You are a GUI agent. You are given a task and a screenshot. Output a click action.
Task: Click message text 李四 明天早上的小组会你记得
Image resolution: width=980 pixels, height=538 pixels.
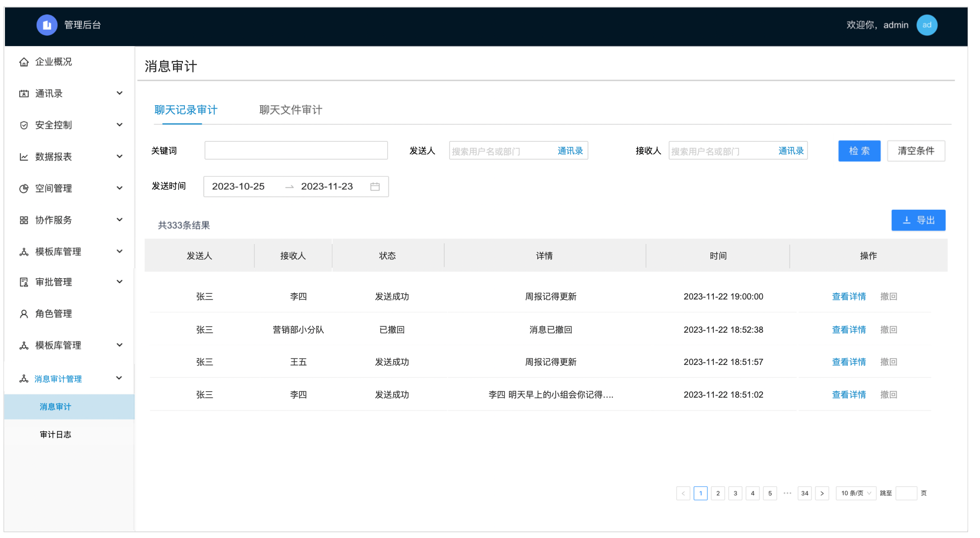point(551,395)
